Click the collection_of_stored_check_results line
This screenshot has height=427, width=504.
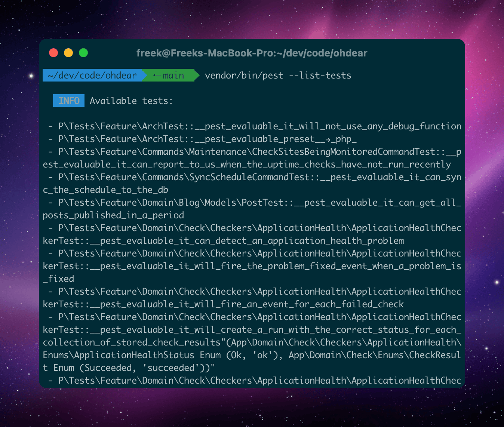tap(252, 342)
